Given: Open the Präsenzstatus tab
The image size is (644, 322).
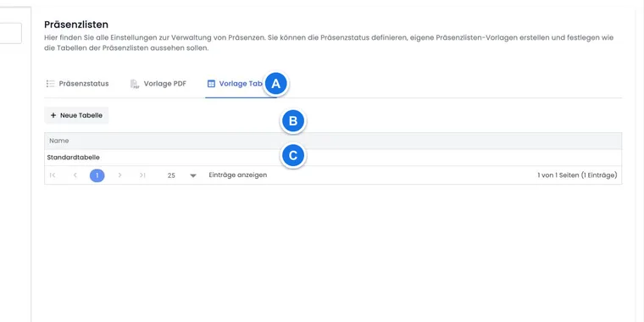Looking at the screenshot, I should point(77,84).
